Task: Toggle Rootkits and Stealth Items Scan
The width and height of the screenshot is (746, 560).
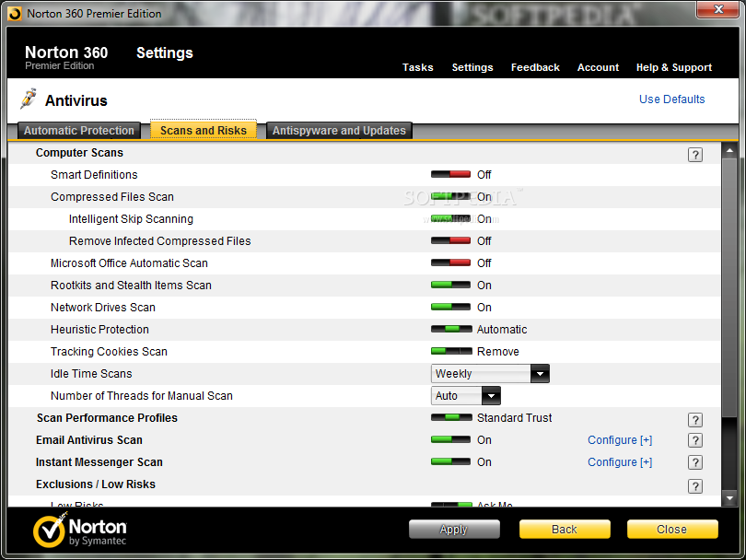Action: (x=450, y=285)
